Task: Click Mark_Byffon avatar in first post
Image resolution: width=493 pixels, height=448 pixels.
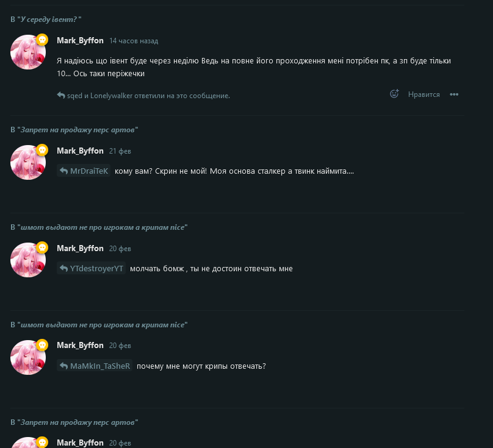Action: (x=28, y=52)
